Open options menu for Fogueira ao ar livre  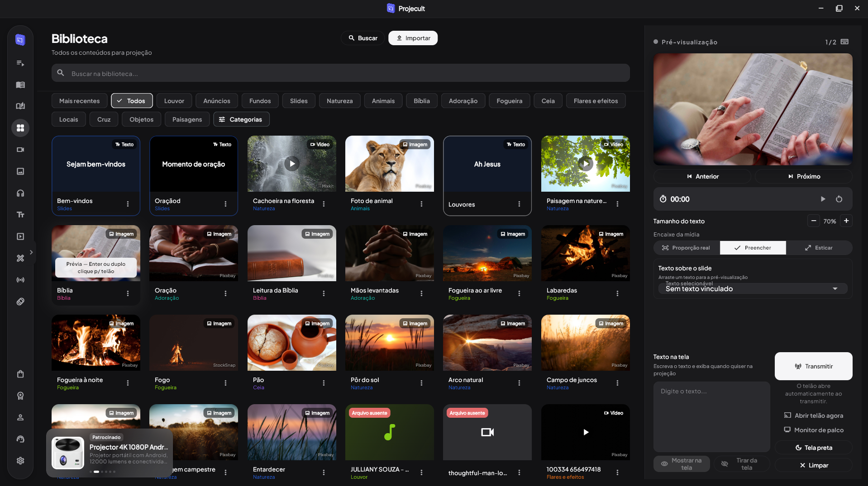click(519, 293)
